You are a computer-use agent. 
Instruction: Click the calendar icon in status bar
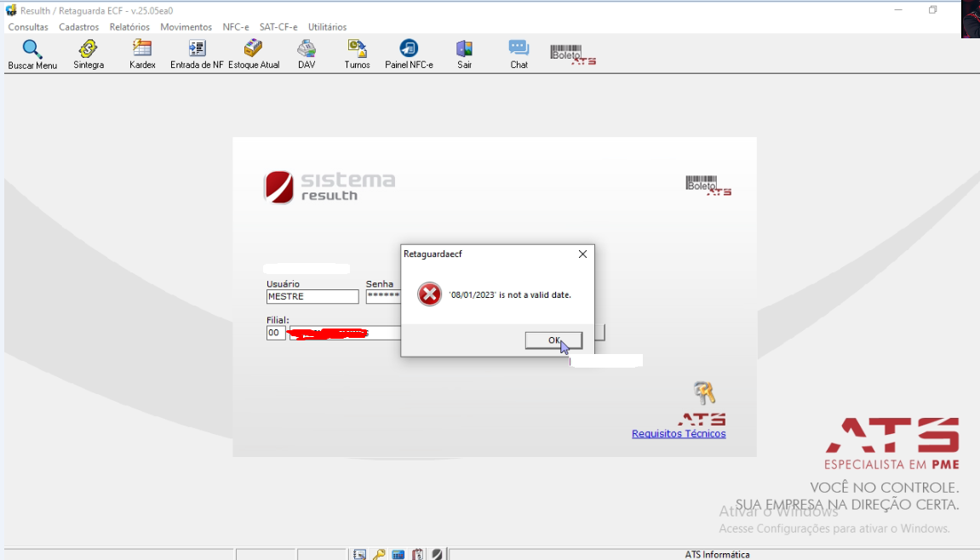[417, 554]
